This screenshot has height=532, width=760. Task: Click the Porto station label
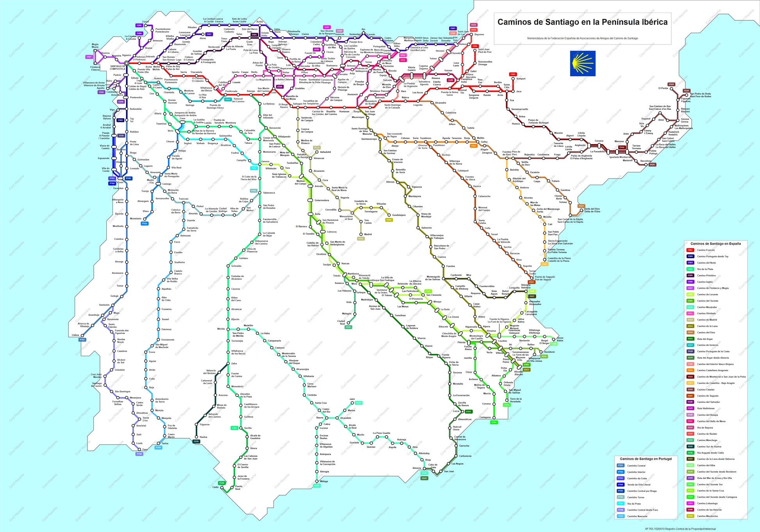[x=120, y=182]
